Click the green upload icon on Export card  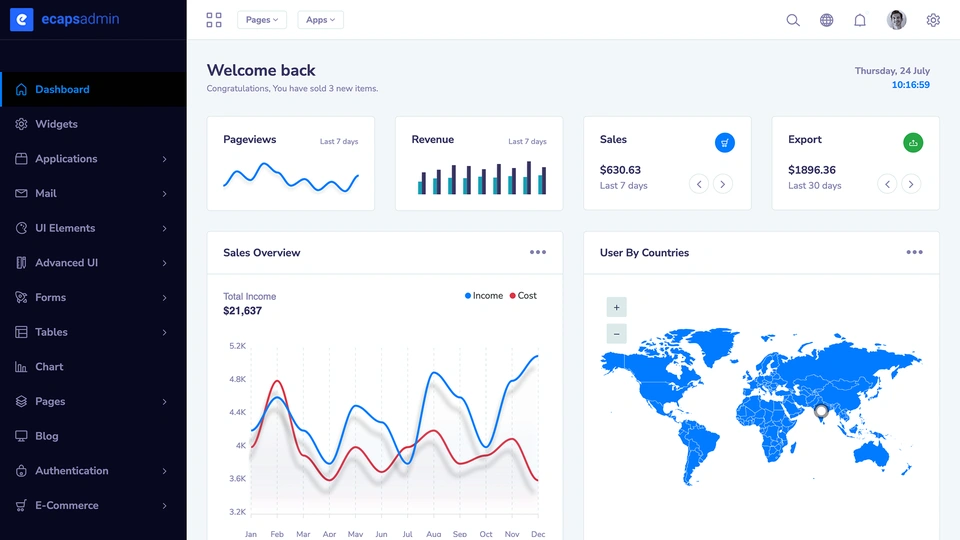point(913,143)
